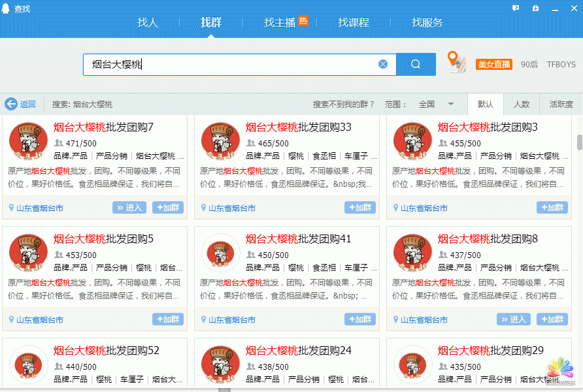583x392 pixels.
Task: Click avatar of 烟台大樱桃批发团购41 group
Action: 220,253
